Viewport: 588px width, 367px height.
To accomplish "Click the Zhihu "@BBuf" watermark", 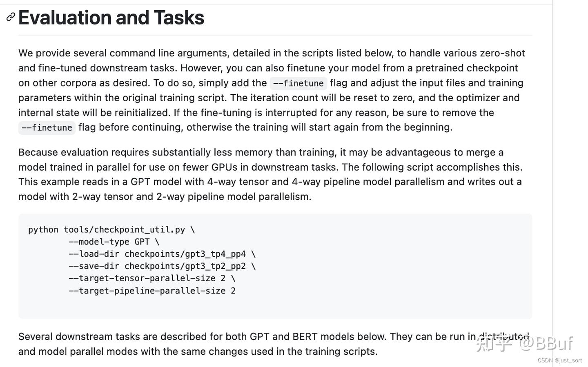I will (546, 344).
